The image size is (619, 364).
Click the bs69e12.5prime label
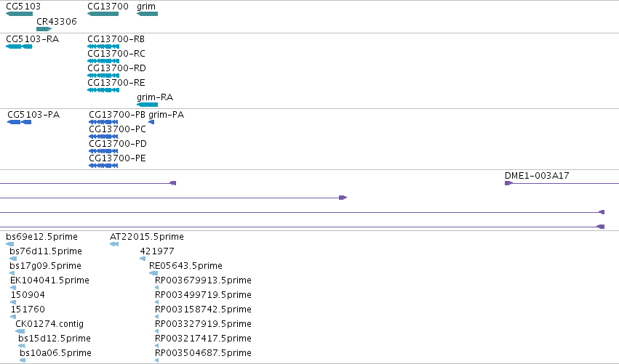click(x=42, y=237)
